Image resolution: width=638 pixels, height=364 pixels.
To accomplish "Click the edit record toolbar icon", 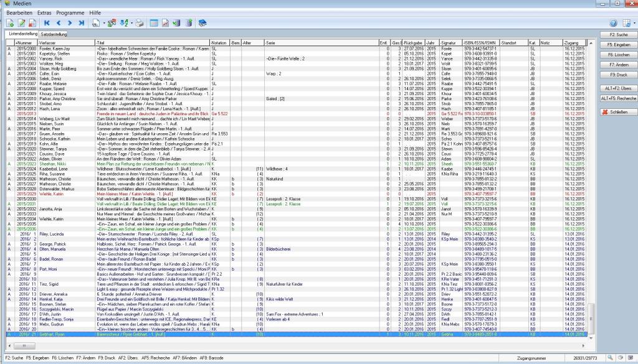I will coord(21,23).
